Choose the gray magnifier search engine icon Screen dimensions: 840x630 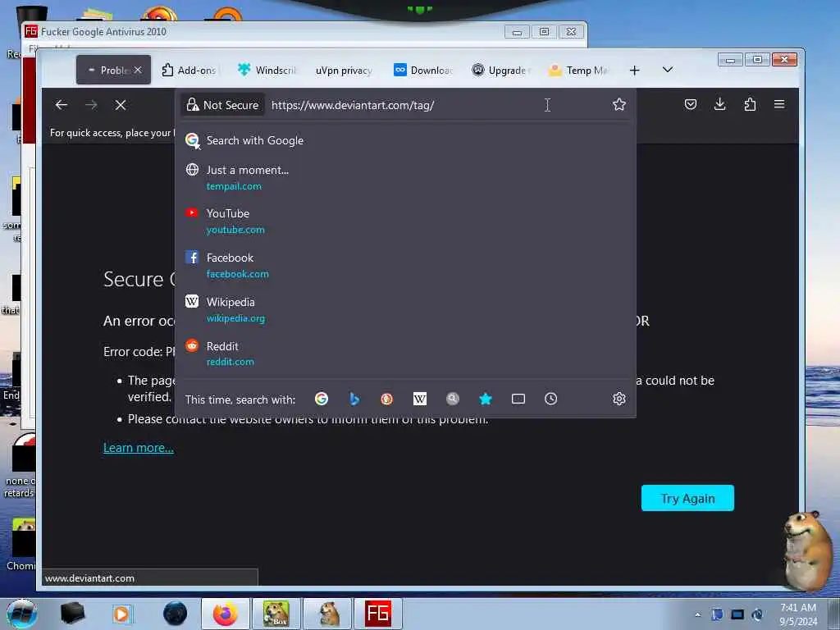point(453,399)
